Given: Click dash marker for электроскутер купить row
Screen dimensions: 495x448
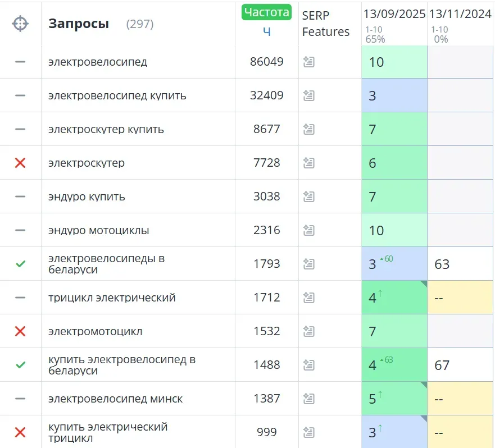Looking at the screenshot, I should click(x=20, y=129).
